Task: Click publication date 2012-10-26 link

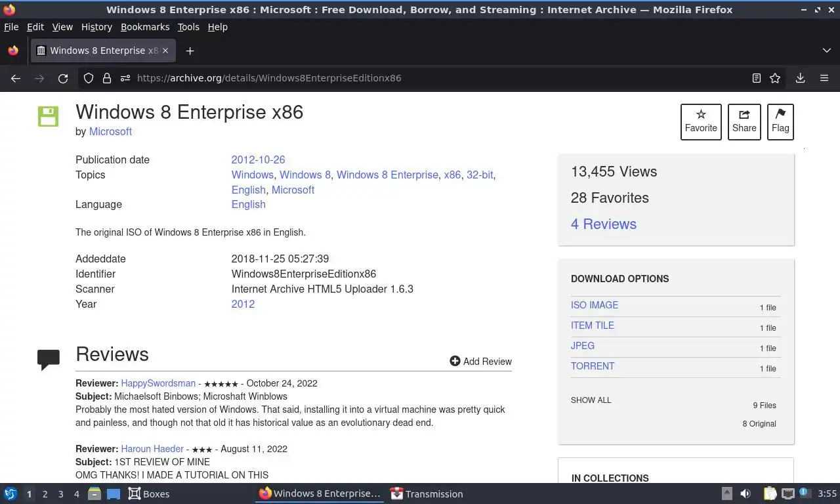Action: pyautogui.click(x=258, y=159)
